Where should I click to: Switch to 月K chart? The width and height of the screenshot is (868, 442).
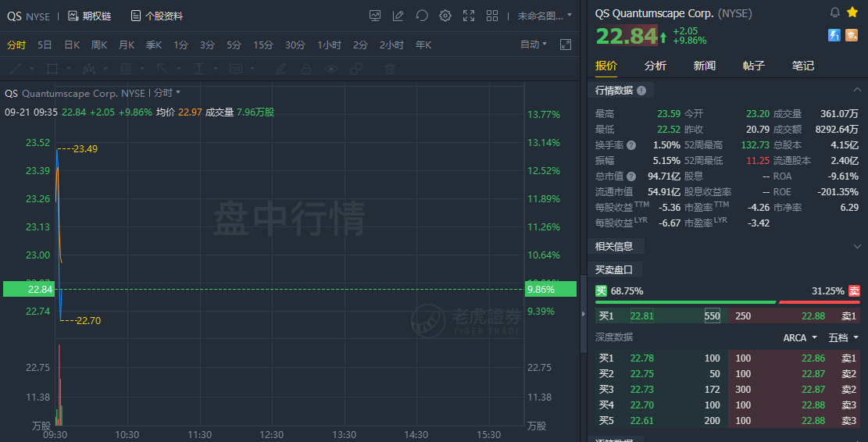pyautogui.click(x=127, y=45)
